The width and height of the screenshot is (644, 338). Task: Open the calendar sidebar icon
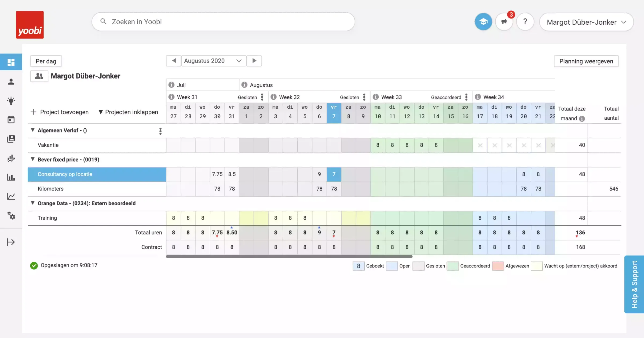tap(11, 120)
